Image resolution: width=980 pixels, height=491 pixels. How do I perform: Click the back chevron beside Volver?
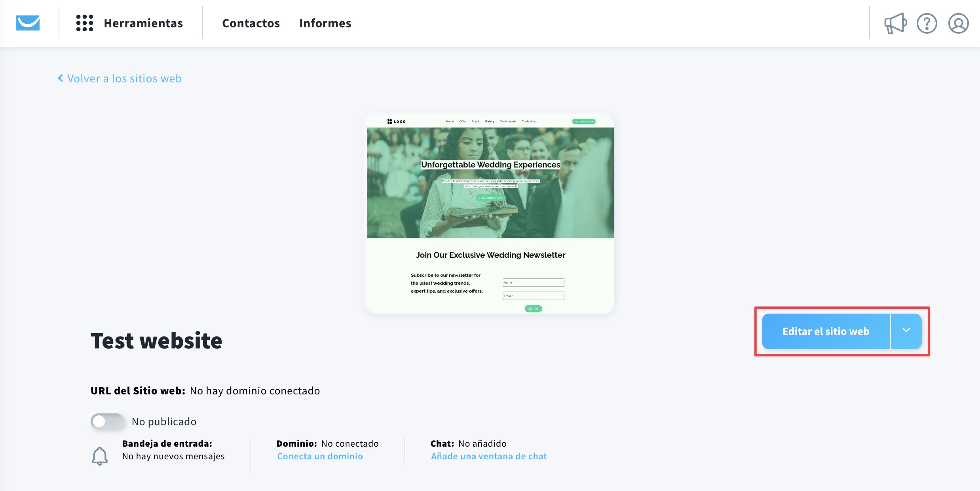(61, 78)
